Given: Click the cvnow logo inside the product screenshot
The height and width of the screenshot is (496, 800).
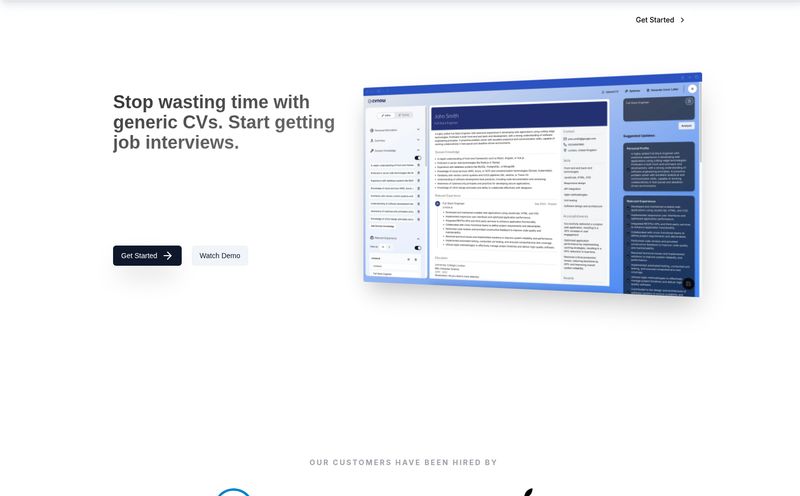Looking at the screenshot, I should click(377, 101).
